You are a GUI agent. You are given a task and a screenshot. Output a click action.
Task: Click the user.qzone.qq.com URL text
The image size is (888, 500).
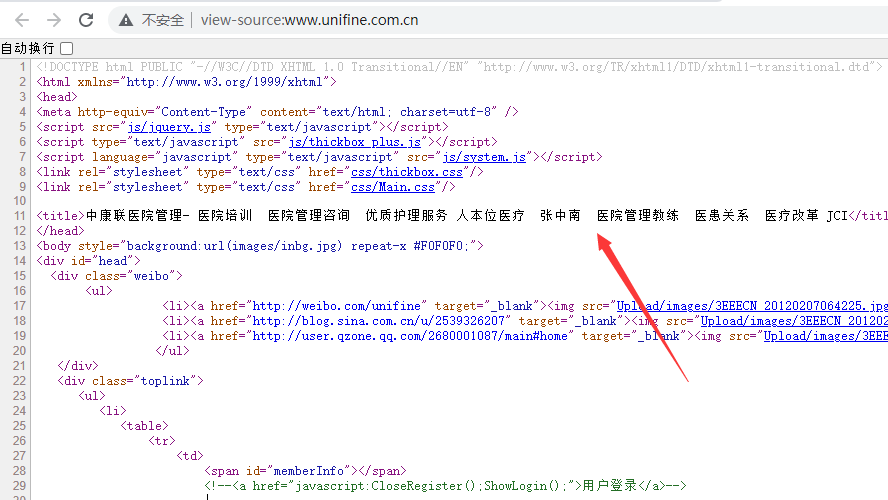[x=409, y=336]
